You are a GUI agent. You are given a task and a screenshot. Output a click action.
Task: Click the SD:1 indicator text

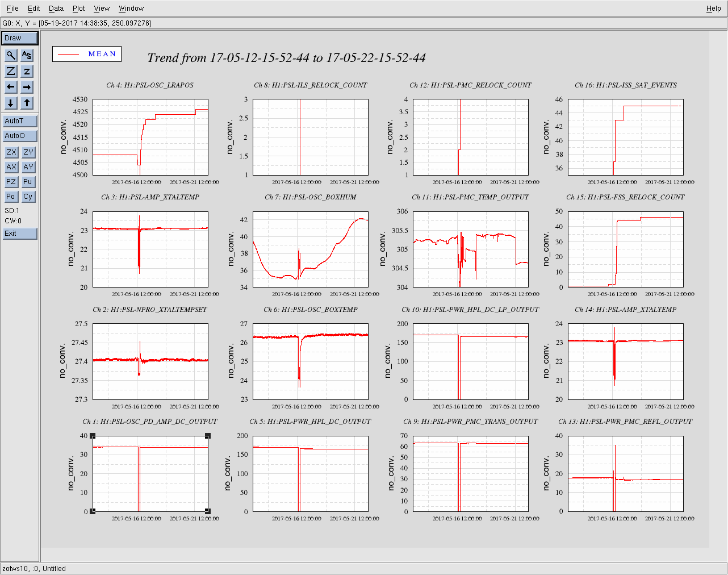pos(12,211)
